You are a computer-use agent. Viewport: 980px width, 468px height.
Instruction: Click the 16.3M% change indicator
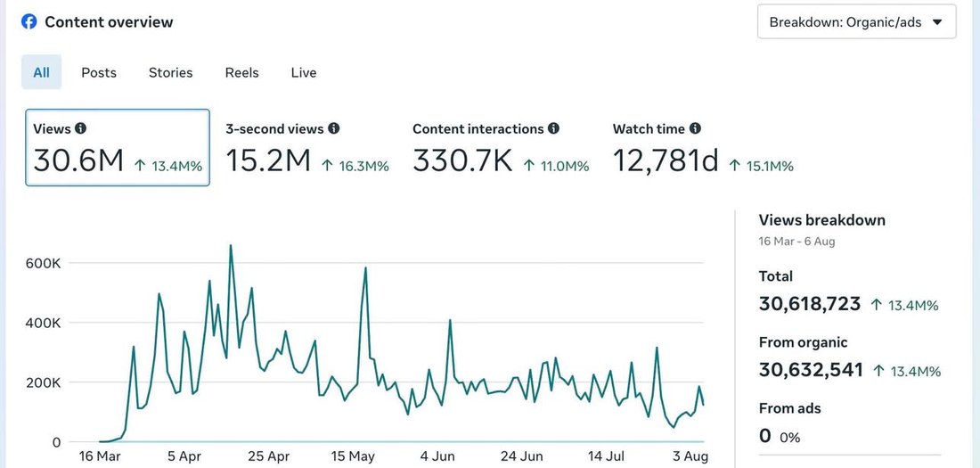tap(355, 166)
